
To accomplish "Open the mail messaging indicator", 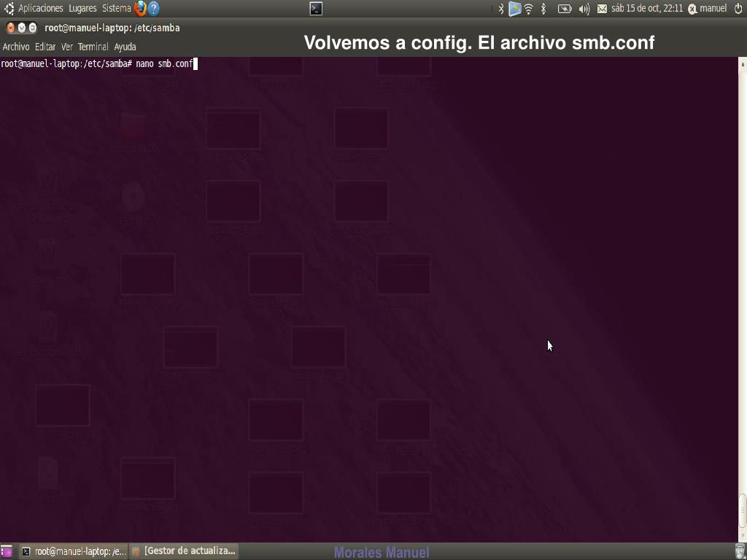I will point(602,9).
